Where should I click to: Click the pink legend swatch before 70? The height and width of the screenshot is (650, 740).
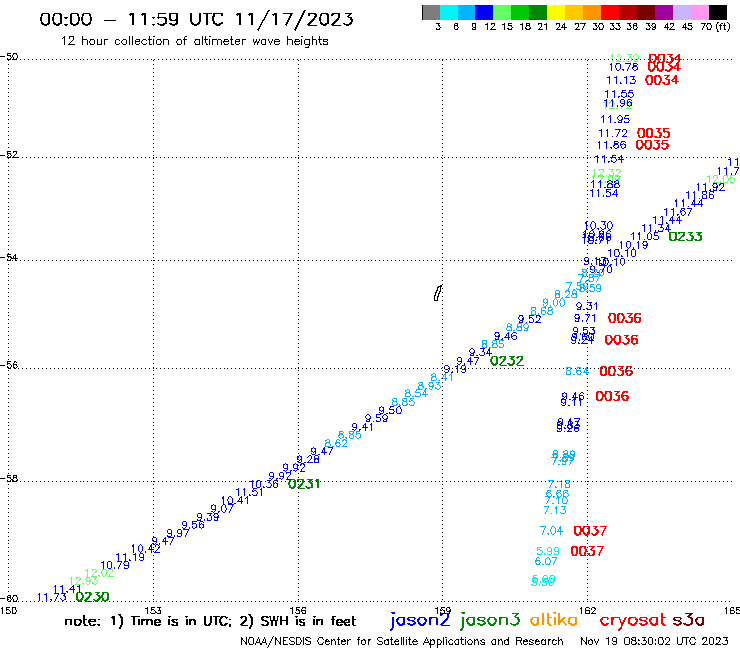click(699, 13)
